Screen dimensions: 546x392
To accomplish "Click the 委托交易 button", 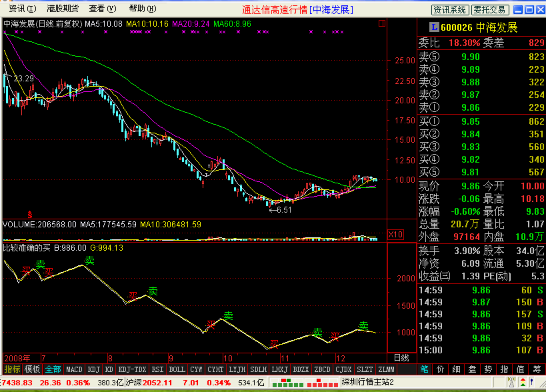I will (x=490, y=10).
